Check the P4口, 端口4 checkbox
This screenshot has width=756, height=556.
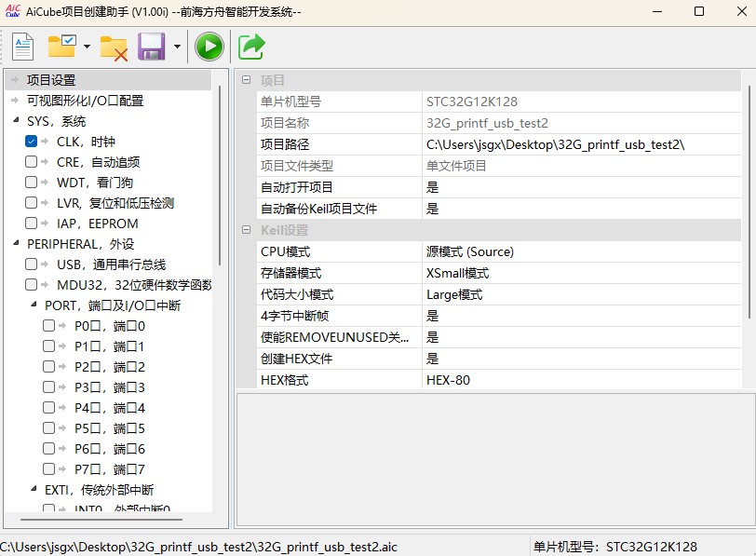[48, 408]
